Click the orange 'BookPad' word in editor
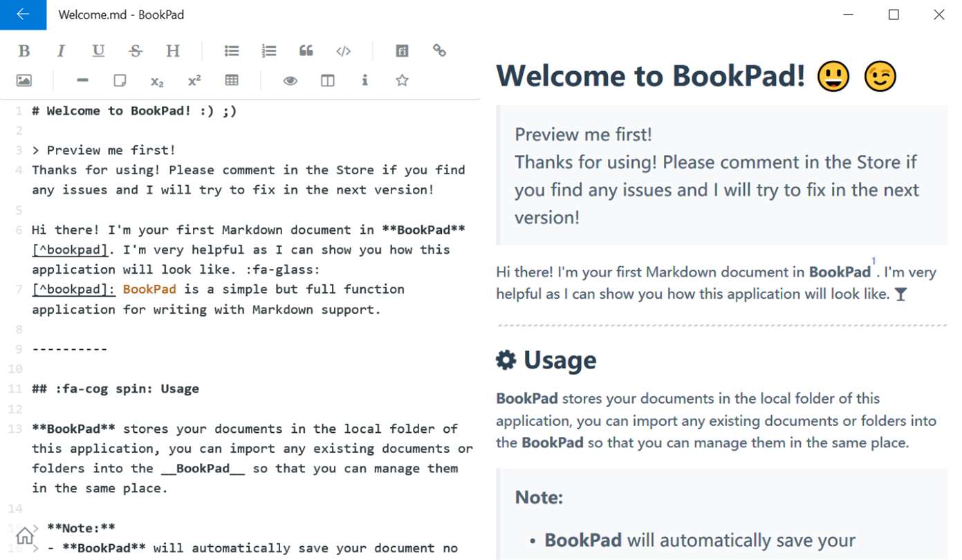Screen dimensions: 962x560 149,289
